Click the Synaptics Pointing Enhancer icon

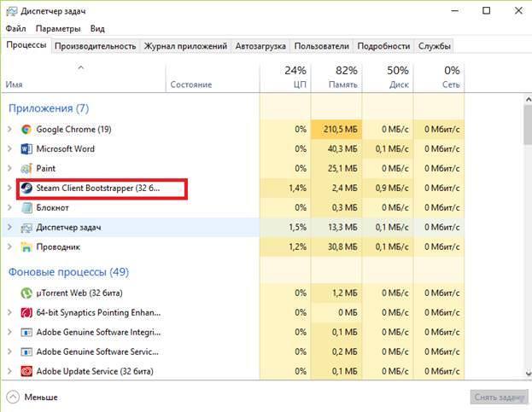26,313
